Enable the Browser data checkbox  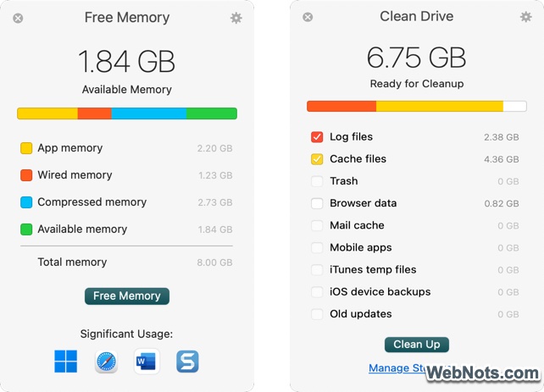tap(317, 203)
